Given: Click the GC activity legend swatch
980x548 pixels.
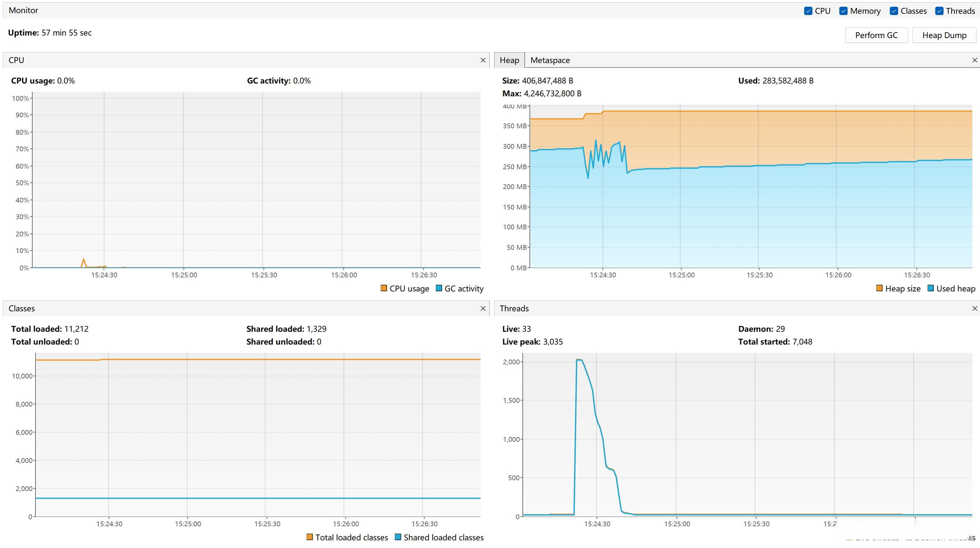Looking at the screenshot, I should coord(439,288).
